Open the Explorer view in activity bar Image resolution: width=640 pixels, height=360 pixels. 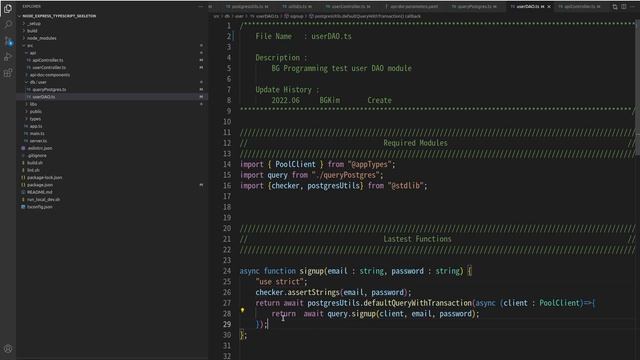[8, 8]
